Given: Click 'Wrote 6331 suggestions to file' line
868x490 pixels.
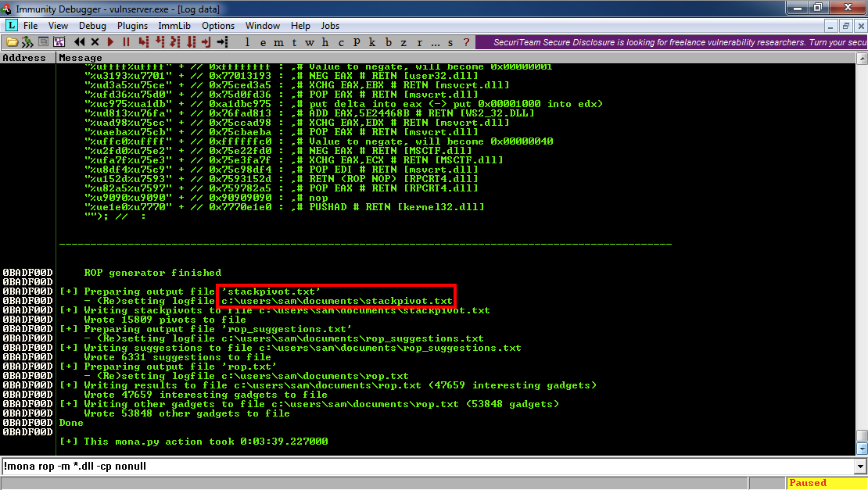Looking at the screenshot, I should point(178,357).
